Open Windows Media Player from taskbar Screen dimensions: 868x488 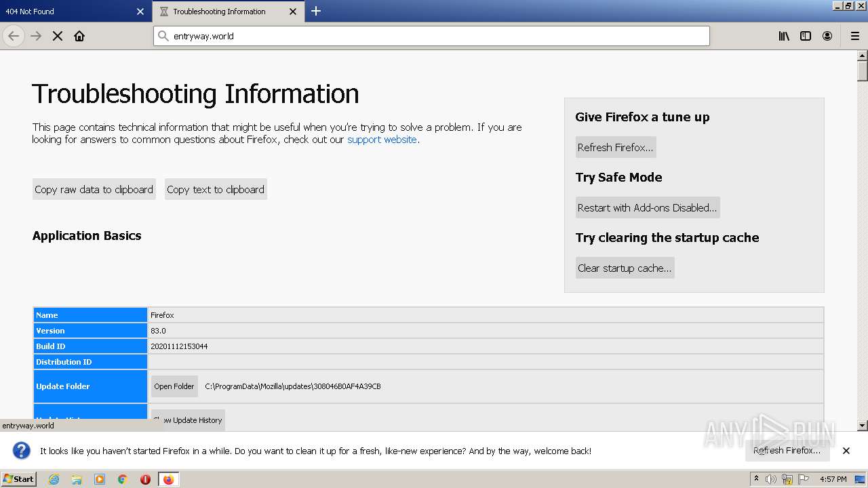pos(100,479)
